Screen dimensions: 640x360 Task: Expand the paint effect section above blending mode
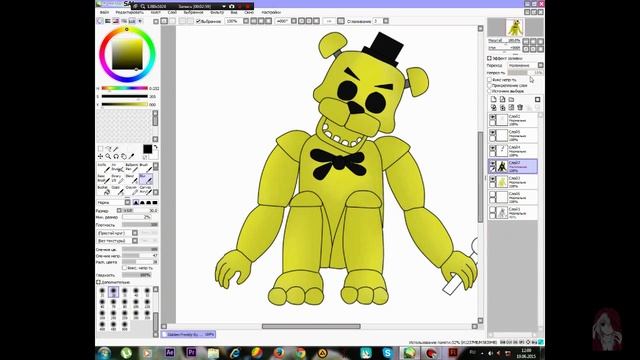click(x=489, y=58)
